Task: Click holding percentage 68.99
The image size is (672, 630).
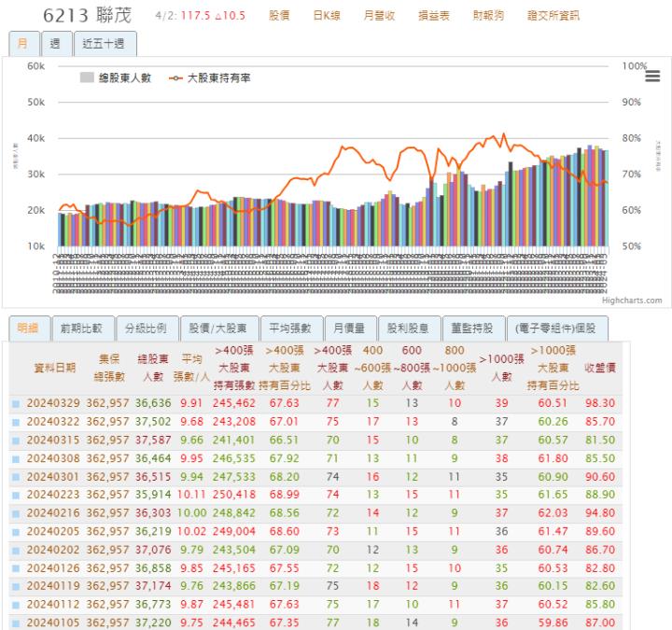Action: click(x=284, y=495)
